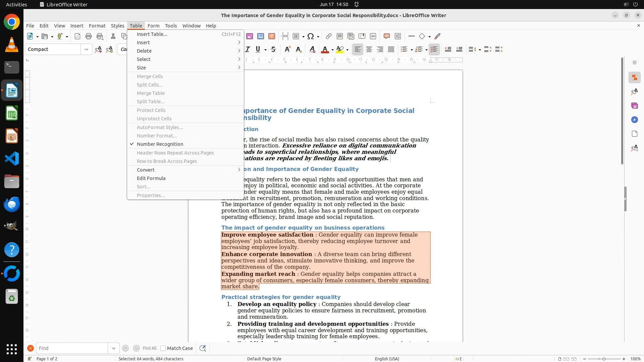Screen dimensions: 644x362
Task: Toggle the ordered list button
Action: [x=418, y=49]
